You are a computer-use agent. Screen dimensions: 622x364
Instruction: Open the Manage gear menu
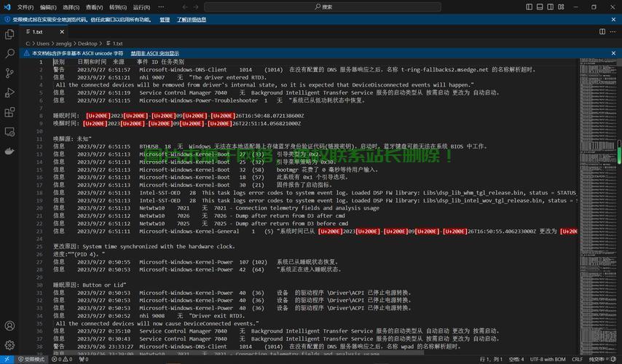[9, 345]
